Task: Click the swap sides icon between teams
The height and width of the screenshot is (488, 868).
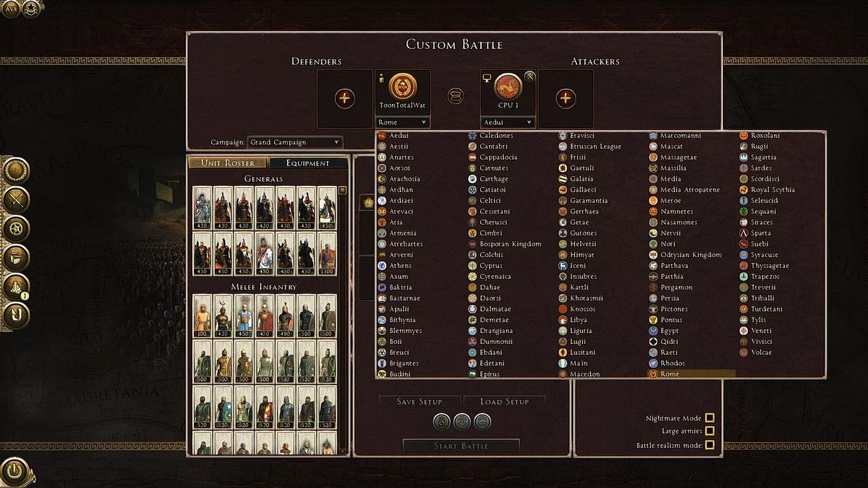Action: coord(455,96)
